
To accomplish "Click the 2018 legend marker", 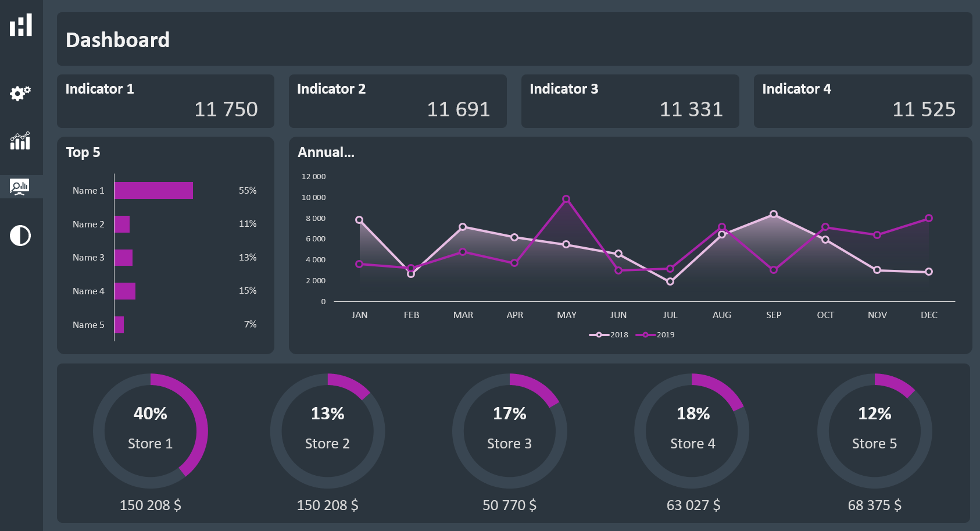I will [x=599, y=335].
